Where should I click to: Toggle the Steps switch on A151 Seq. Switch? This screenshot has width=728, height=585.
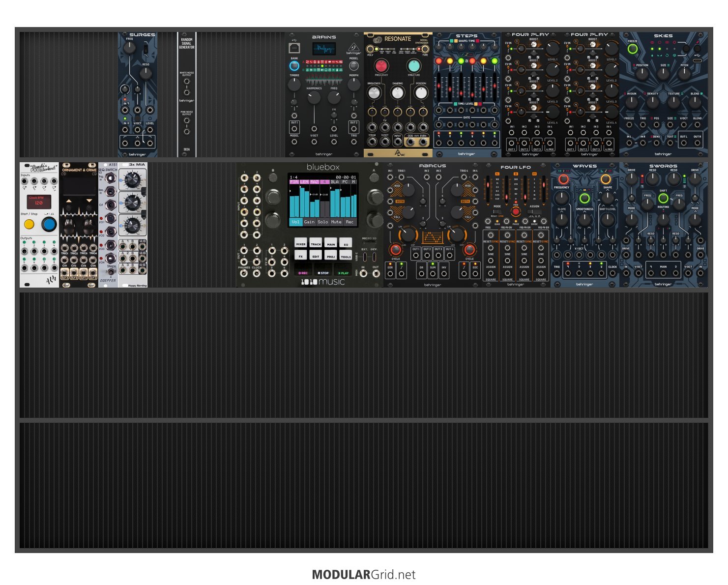pos(111,272)
